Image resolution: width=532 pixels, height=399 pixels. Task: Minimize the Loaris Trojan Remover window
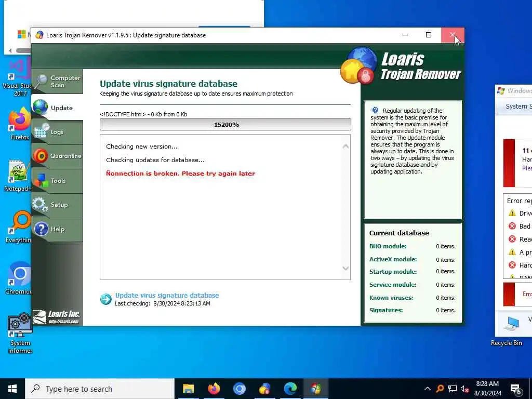pyautogui.click(x=405, y=35)
